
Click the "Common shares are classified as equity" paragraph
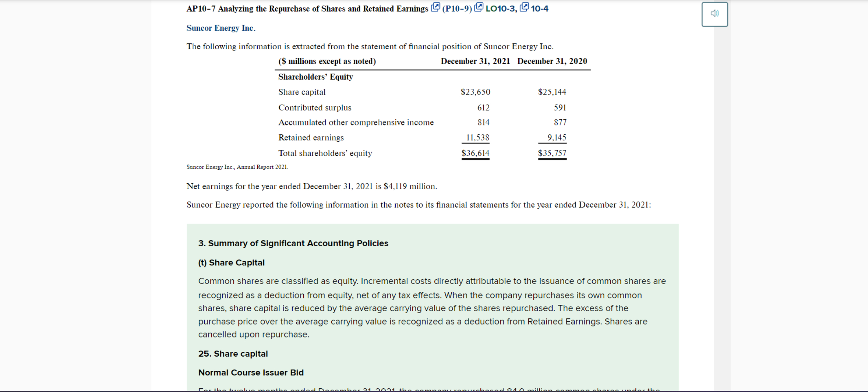(432, 308)
